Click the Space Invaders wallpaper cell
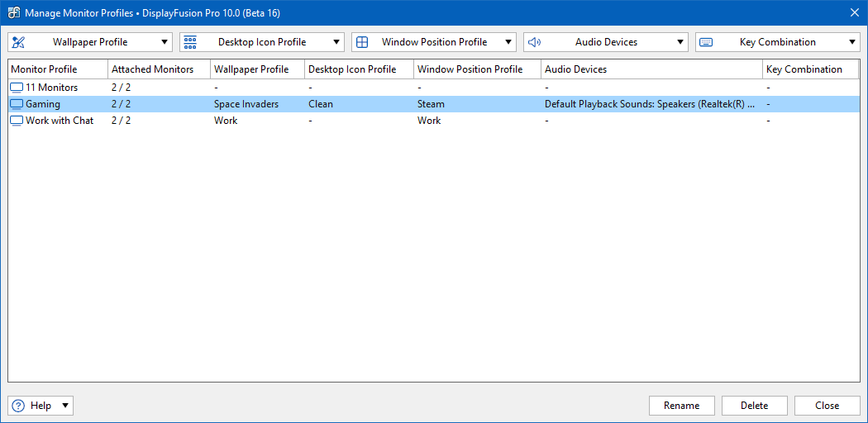This screenshot has height=423, width=868. click(246, 104)
